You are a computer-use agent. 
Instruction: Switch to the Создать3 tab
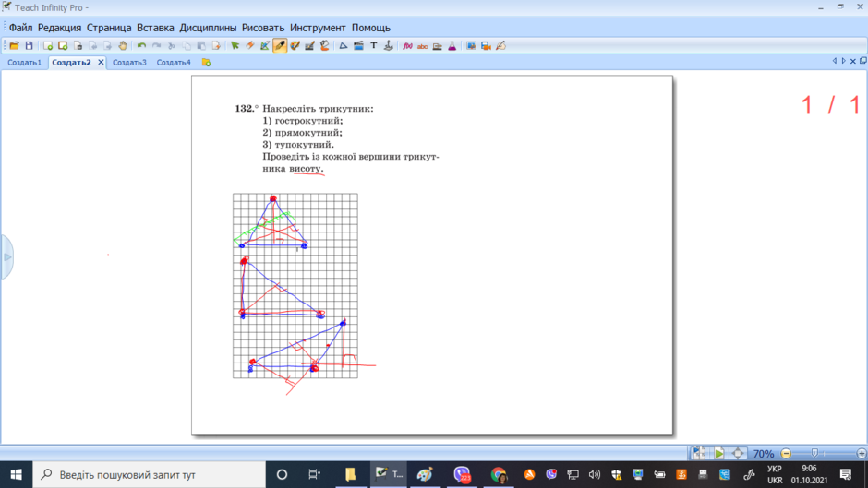(x=129, y=63)
